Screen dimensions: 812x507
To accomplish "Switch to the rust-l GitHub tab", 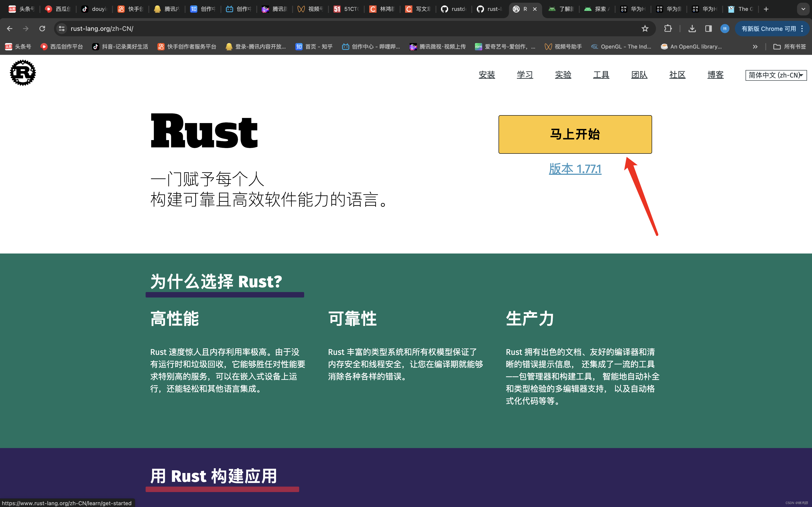I will 489,9.
